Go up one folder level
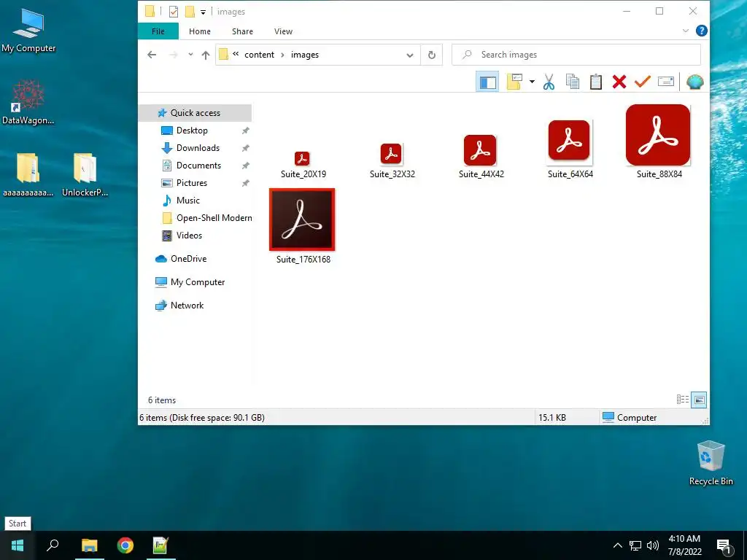Screen dimensions: 747x560 click(x=205, y=55)
